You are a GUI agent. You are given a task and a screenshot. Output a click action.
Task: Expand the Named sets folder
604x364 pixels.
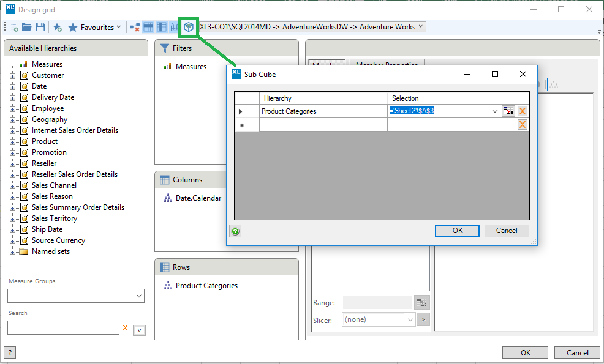pyautogui.click(x=13, y=251)
